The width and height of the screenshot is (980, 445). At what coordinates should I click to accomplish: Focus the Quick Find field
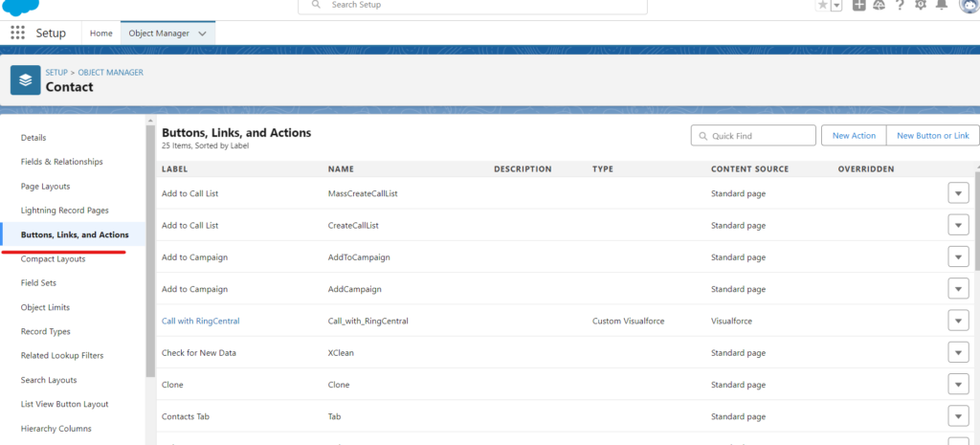point(753,136)
